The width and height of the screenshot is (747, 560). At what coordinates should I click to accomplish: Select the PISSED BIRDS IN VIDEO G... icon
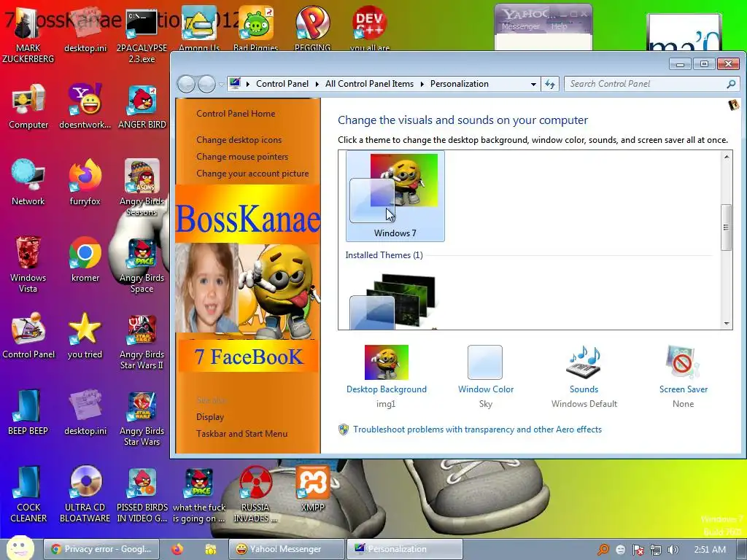[x=142, y=494]
